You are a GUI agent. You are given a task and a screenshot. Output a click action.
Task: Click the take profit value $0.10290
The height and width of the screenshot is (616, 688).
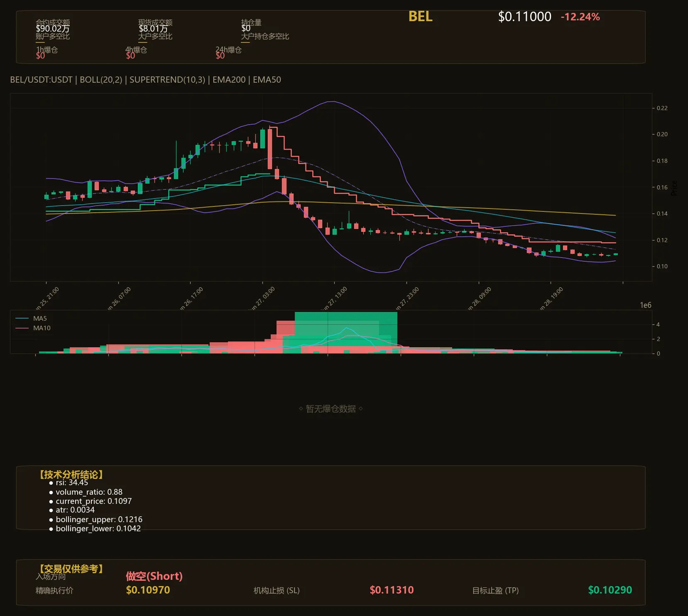(610, 590)
